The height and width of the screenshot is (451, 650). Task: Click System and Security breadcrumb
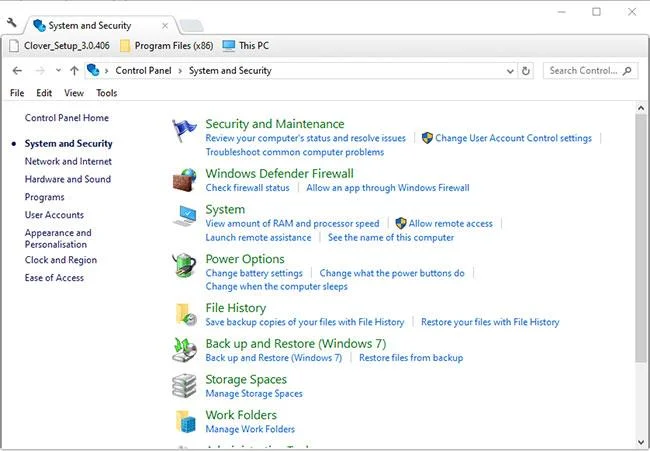pos(230,71)
